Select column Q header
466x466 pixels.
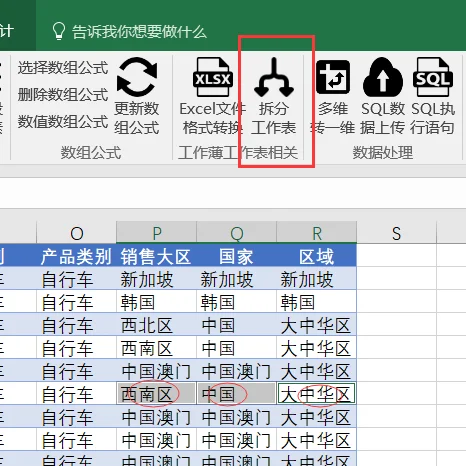(236, 233)
